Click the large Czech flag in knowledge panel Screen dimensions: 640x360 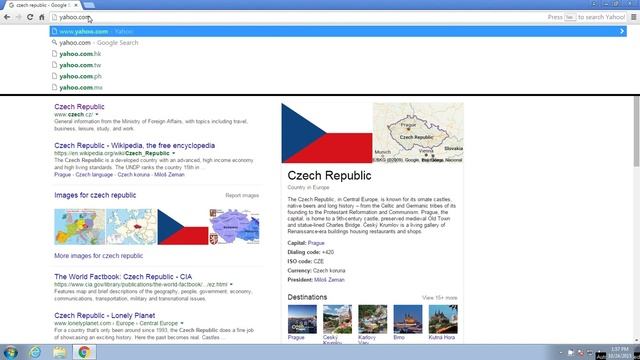(x=327, y=133)
